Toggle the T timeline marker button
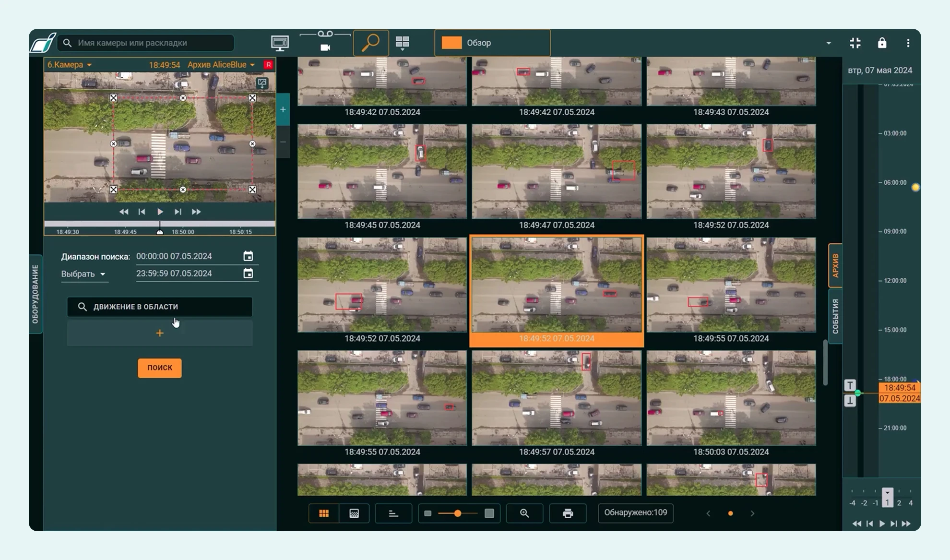The width and height of the screenshot is (950, 560). tap(850, 385)
